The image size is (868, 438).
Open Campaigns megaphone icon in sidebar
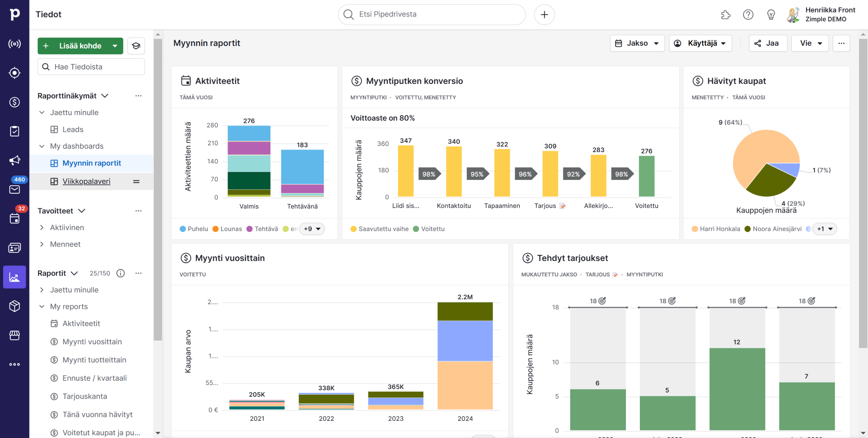14,160
